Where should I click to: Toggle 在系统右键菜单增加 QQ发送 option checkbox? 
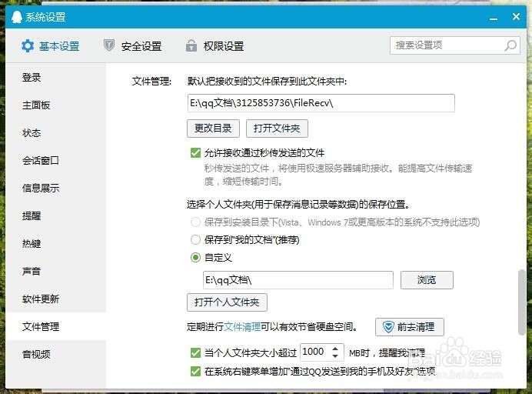pyautogui.click(x=195, y=371)
